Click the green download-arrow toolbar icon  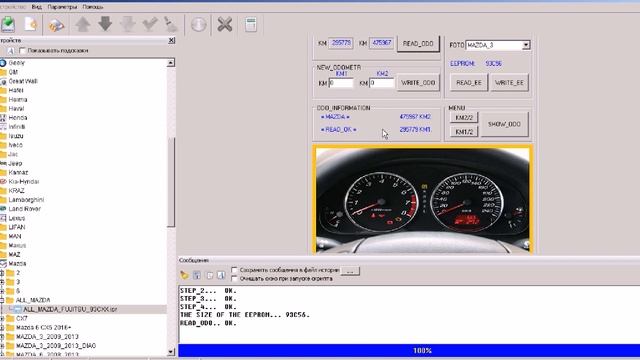tap(8, 24)
